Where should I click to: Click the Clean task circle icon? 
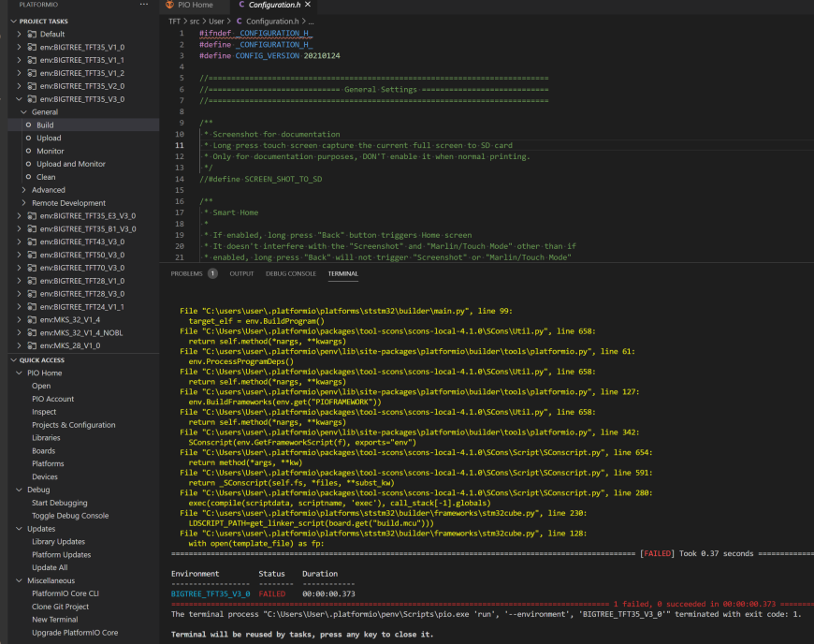click(x=29, y=177)
